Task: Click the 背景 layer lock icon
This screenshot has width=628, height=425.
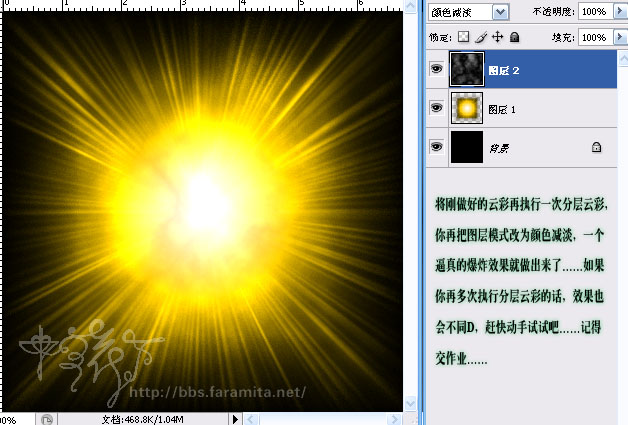Action: pos(596,147)
